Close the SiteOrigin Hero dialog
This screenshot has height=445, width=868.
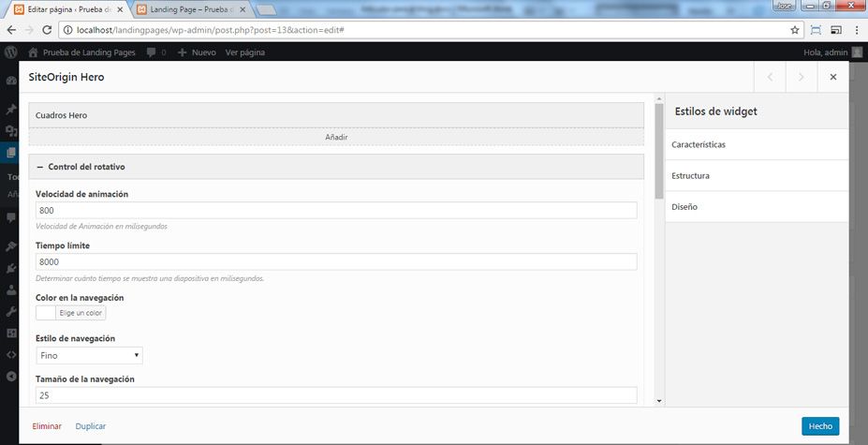point(833,77)
